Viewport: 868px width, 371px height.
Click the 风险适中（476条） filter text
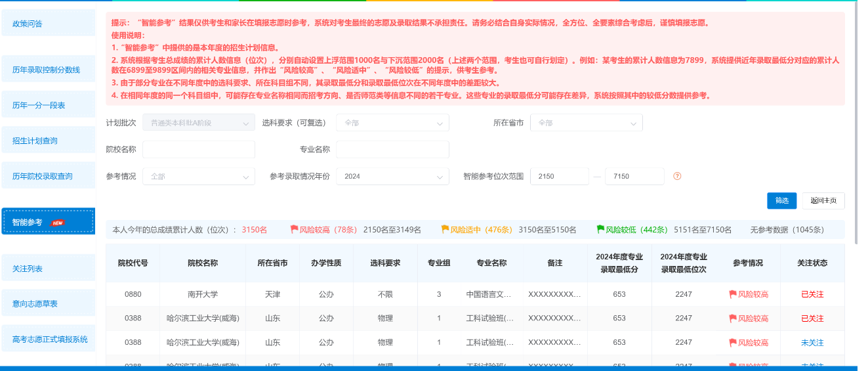point(481,230)
